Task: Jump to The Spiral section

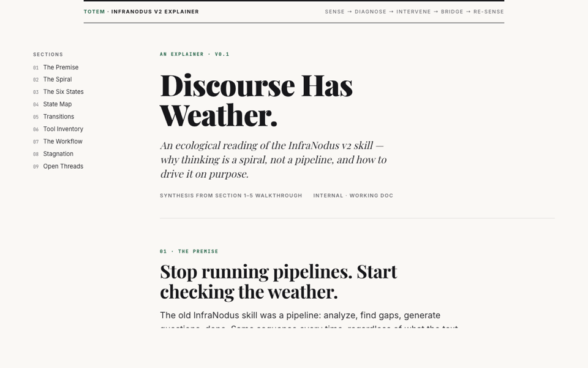Action: (x=57, y=80)
